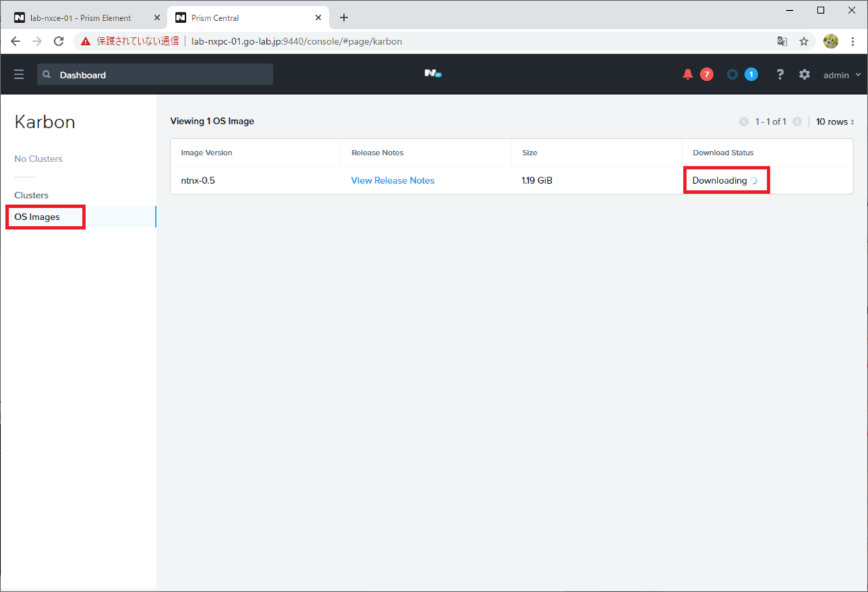Click the Downloading status text
Screen dimensions: 868x592
pos(720,180)
